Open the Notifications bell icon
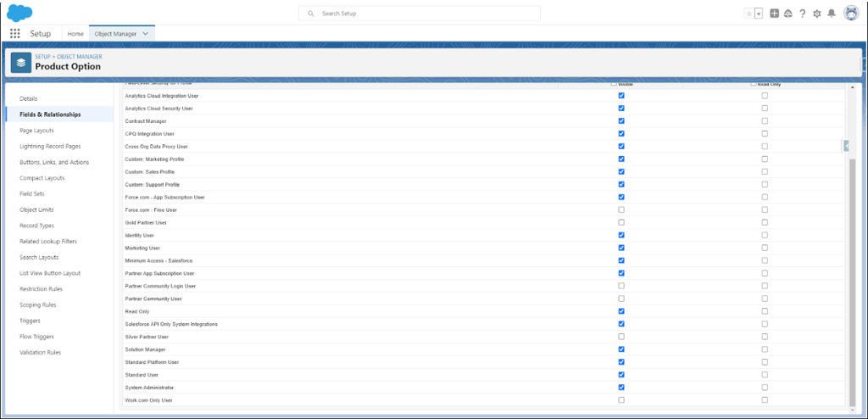The width and height of the screenshot is (868, 419). point(832,14)
